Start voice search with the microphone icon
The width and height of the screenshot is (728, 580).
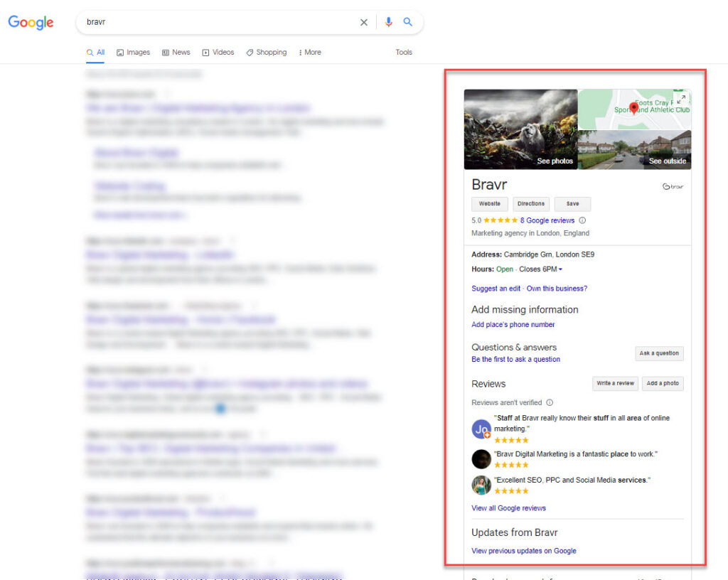[x=389, y=22]
